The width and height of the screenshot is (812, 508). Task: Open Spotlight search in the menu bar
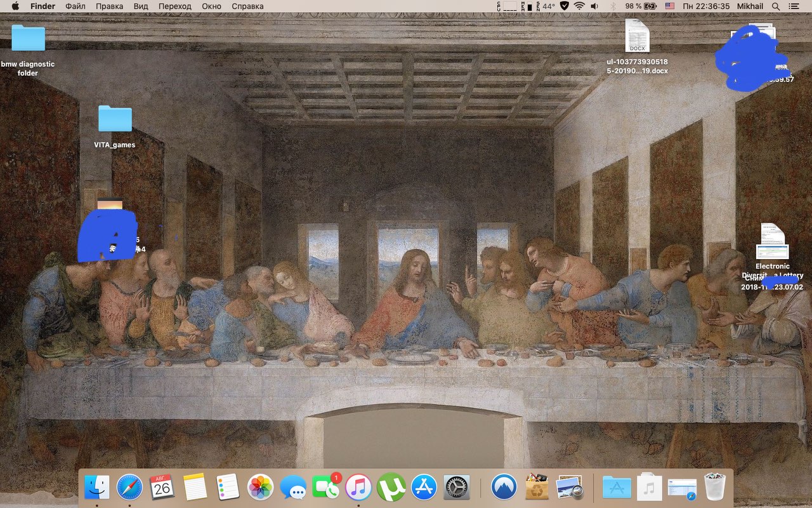[776, 6]
